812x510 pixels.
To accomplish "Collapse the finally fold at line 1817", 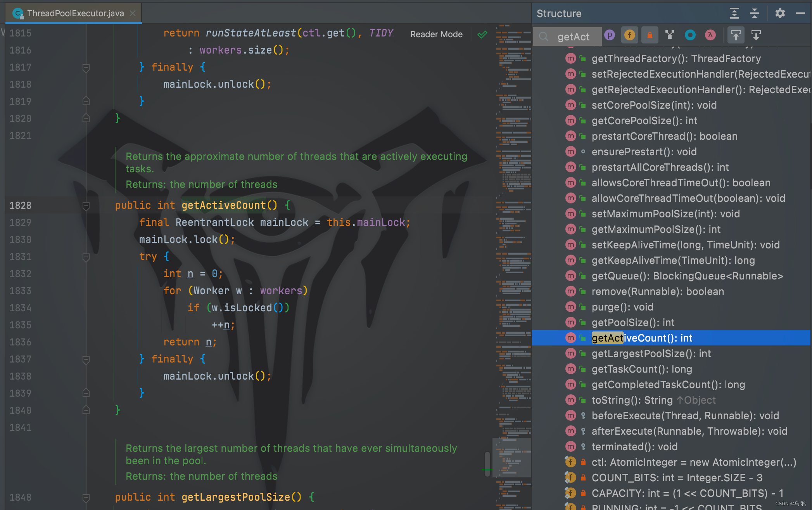I will pos(86,67).
